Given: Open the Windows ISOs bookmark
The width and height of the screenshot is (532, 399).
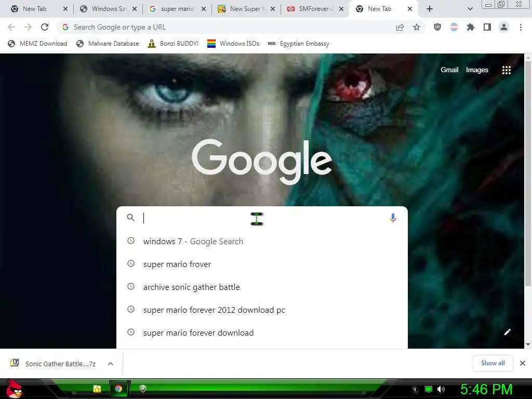Looking at the screenshot, I should pos(233,44).
